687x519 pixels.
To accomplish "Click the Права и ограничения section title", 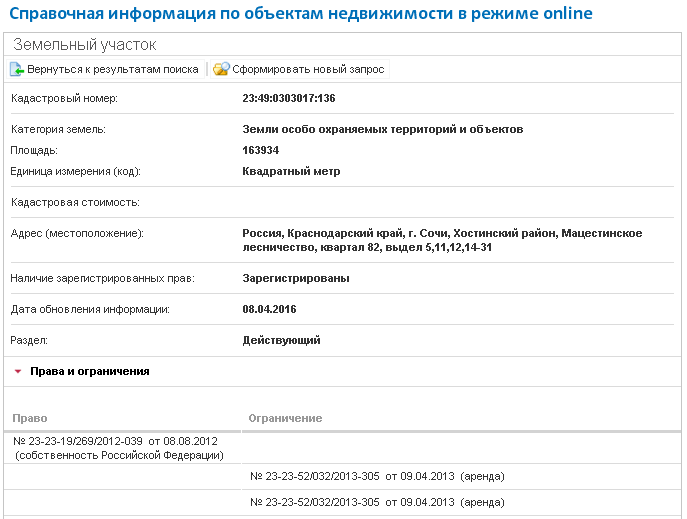I will tap(90, 371).
